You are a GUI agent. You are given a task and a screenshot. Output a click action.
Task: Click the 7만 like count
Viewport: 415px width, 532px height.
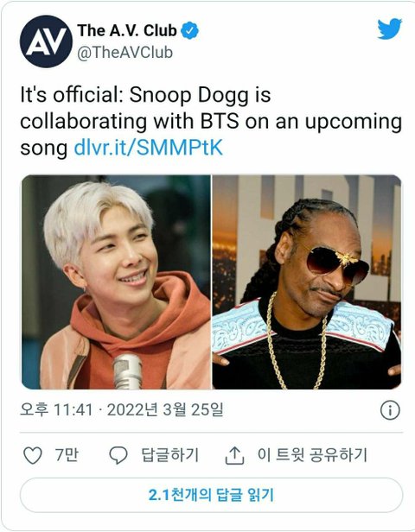pos(67,454)
